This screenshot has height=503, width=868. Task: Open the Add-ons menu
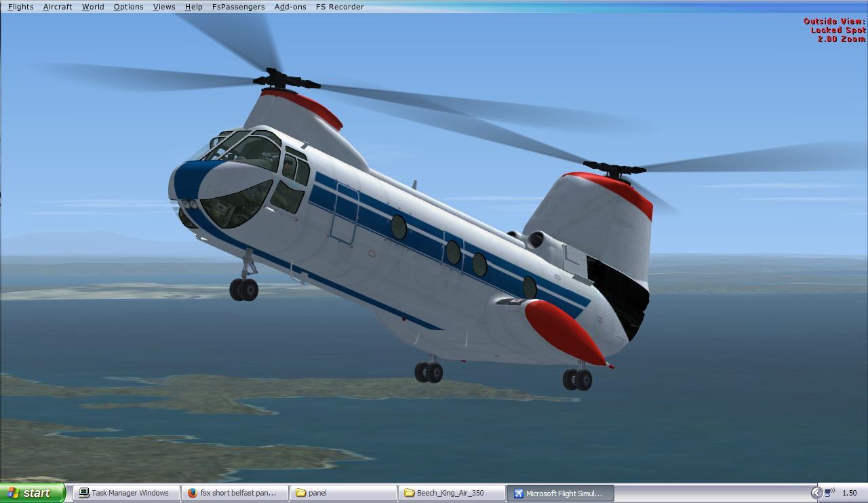tap(290, 7)
